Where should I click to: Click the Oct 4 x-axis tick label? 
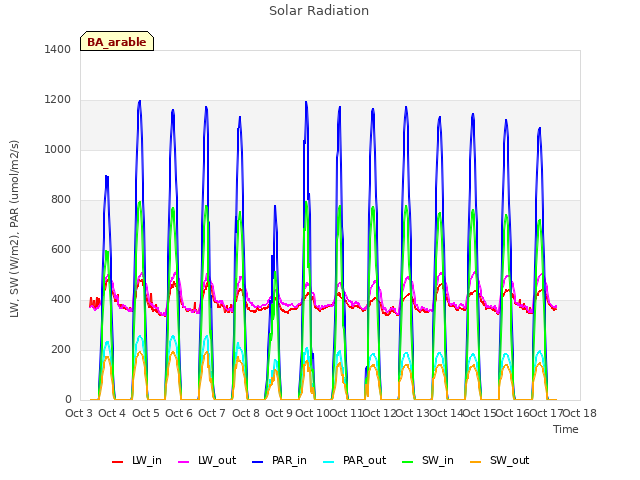(112, 413)
